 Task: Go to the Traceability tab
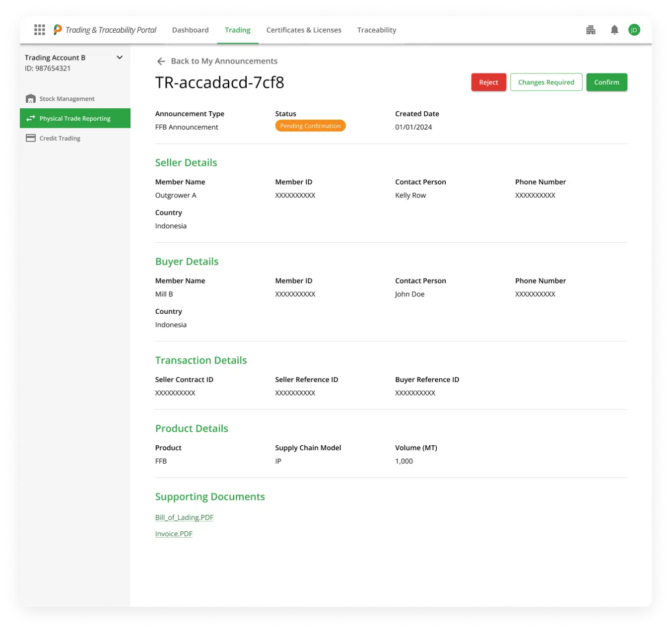[377, 30]
